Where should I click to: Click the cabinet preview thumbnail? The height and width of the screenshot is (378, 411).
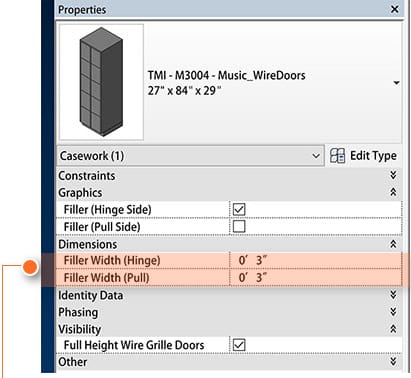[x=101, y=82]
